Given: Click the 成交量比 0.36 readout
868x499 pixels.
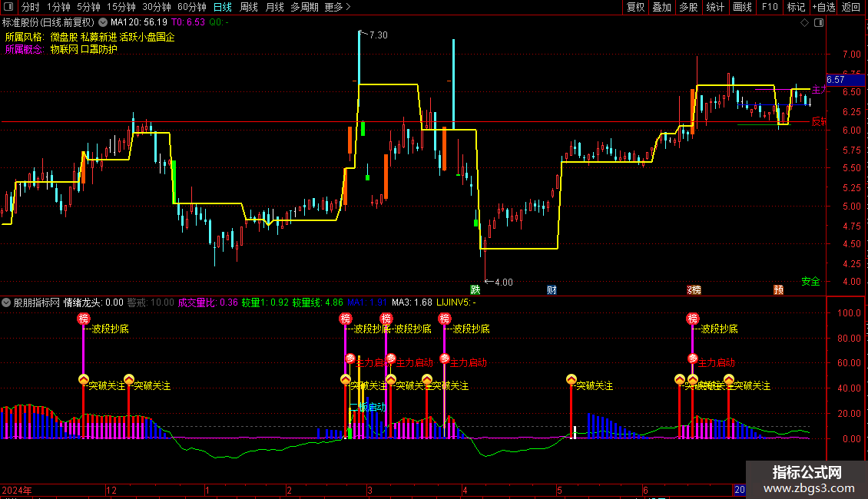Looking at the screenshot, I should pos(208,302).
